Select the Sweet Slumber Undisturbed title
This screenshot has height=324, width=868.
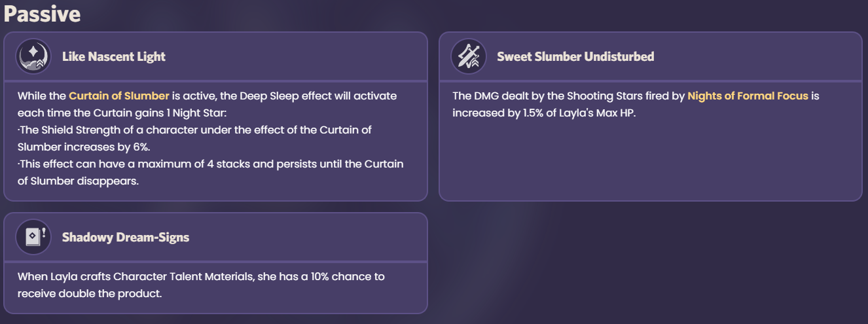575,56
